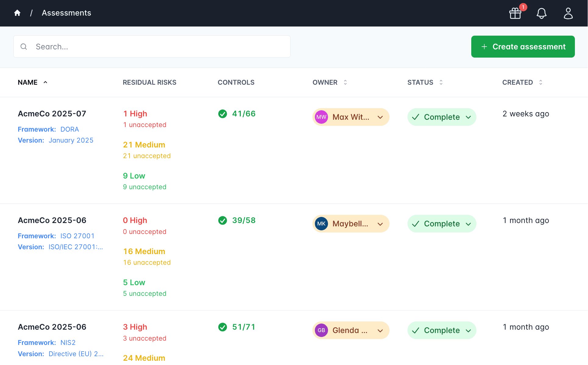This screenshot has height=365, width=588.
Task: Open Complete status dropdown for AcmeCo 2025-07
Action: tap(469, 117)
